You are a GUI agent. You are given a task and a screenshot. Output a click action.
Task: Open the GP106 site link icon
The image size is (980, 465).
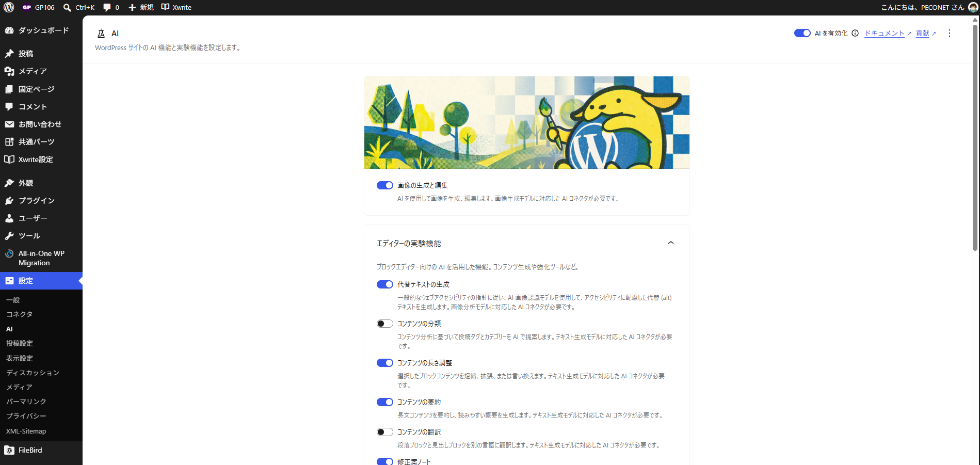pyautogui.click(x=27, y=7)
